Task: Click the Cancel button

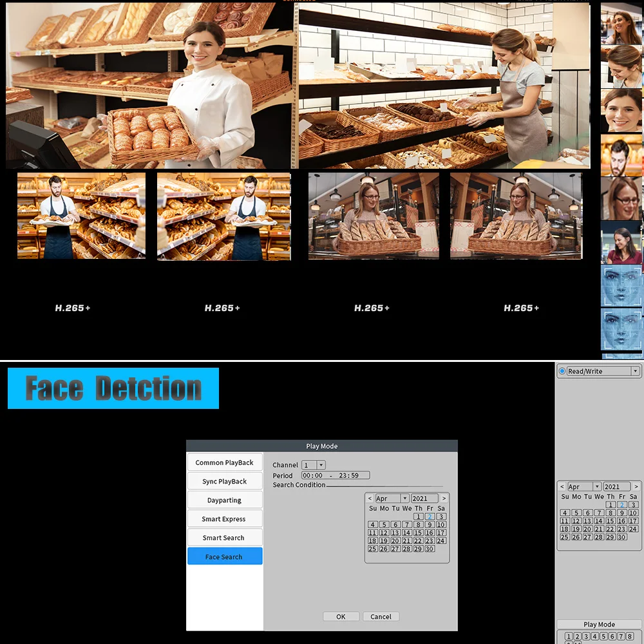Action: pyautogui.click(x=381, y=616)
